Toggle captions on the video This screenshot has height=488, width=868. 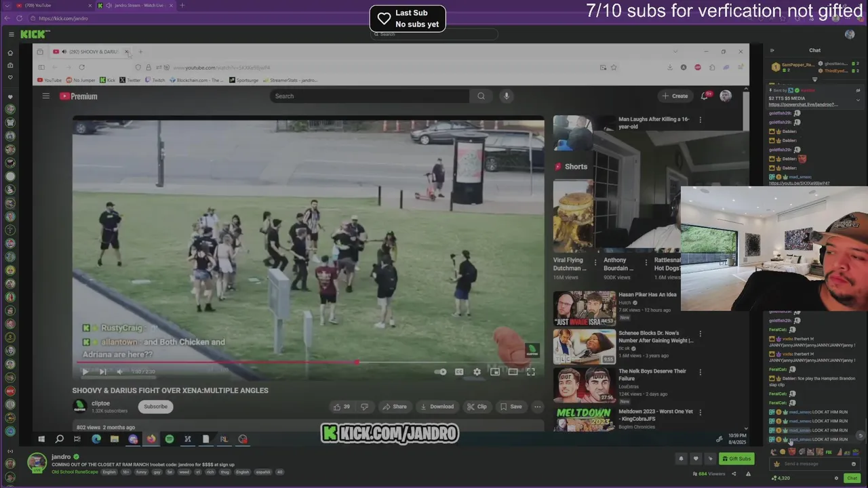[459, 371]
